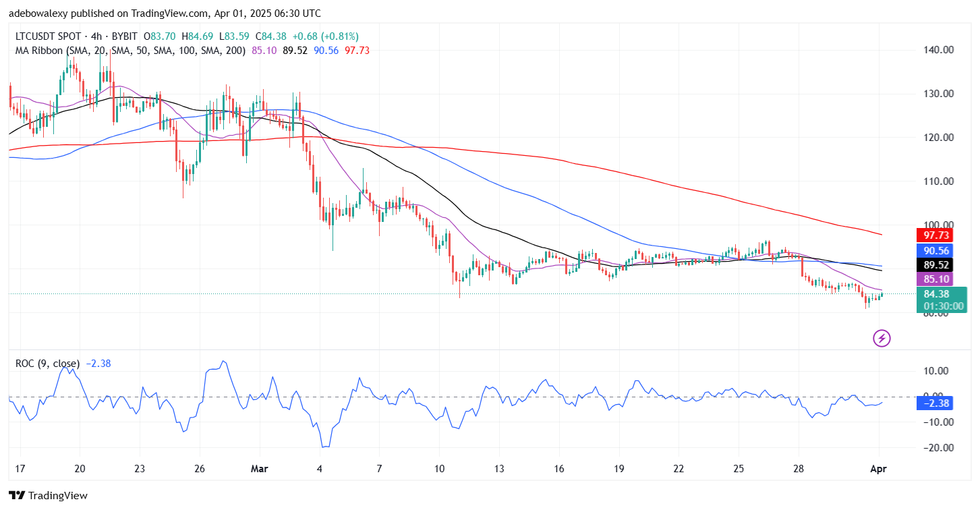
Task: Click the ROC -2.38 legend value
Action: click(98, 364)
